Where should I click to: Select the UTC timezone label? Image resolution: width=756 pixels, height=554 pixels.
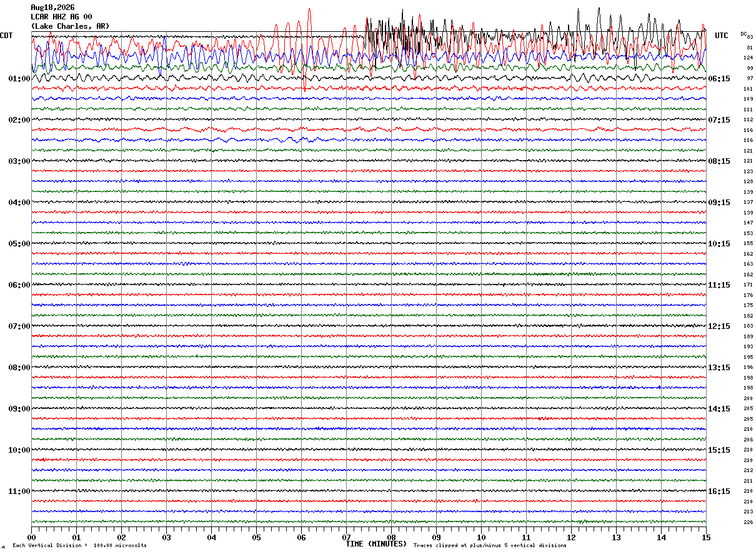point(722,36)
